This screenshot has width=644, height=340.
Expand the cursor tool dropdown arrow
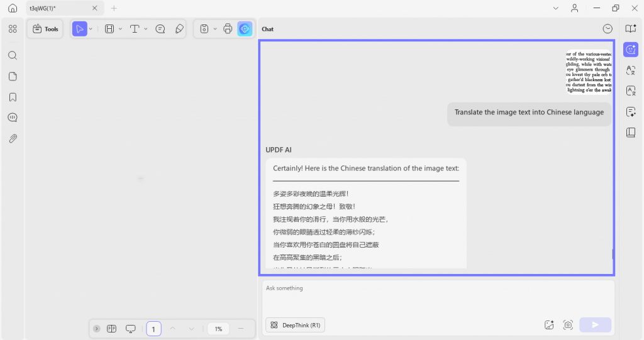[x=91, y=29]
